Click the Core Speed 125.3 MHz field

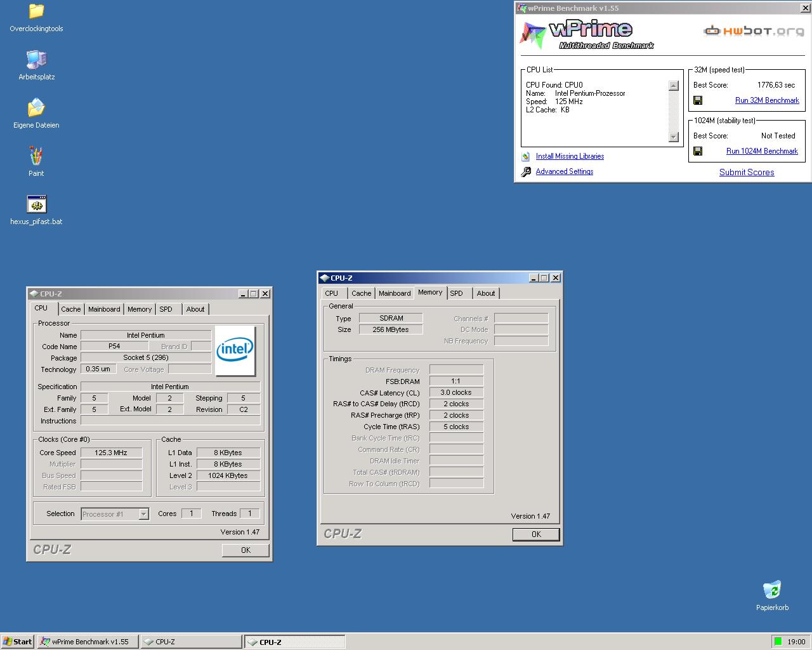[x=111, y=453]
